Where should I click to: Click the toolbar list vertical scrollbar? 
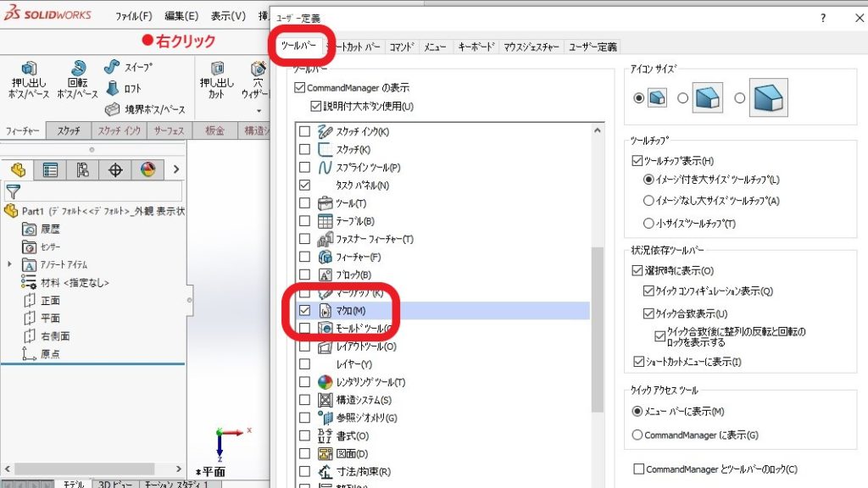[x=598, y=322]
